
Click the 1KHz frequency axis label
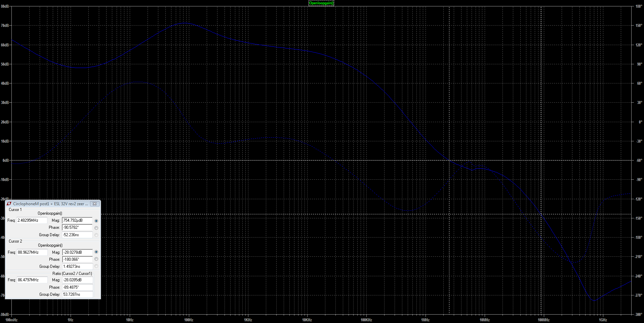(248, 320)
